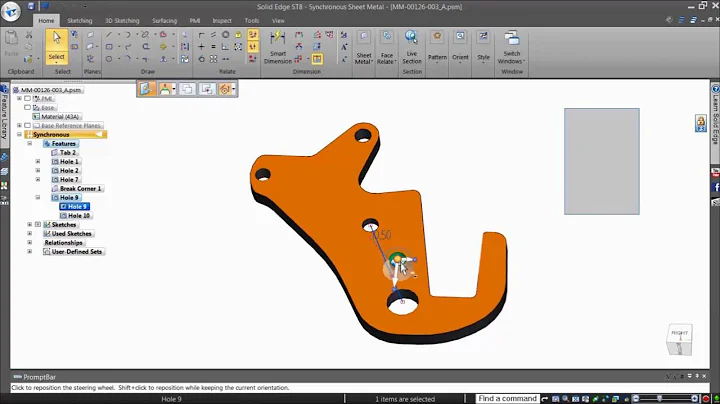Image resolution: width=720 pixels, height=404 pixels.
Task: Click the Find a command field
Action: [x=507, y=398]
